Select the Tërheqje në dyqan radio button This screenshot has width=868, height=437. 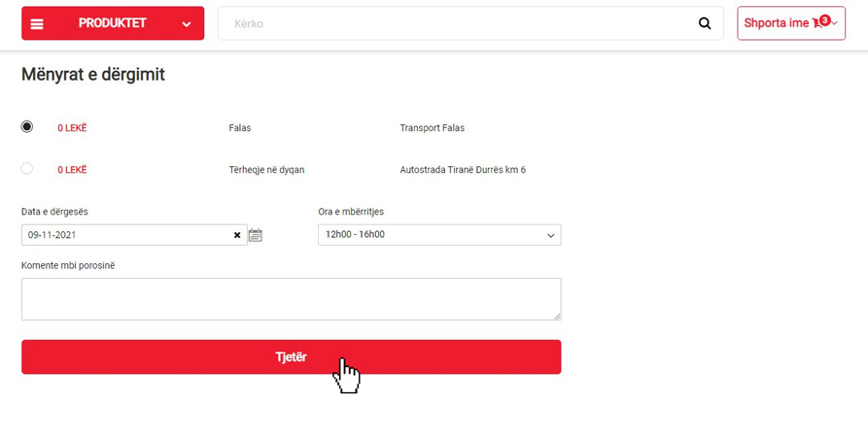pos(27,169)
